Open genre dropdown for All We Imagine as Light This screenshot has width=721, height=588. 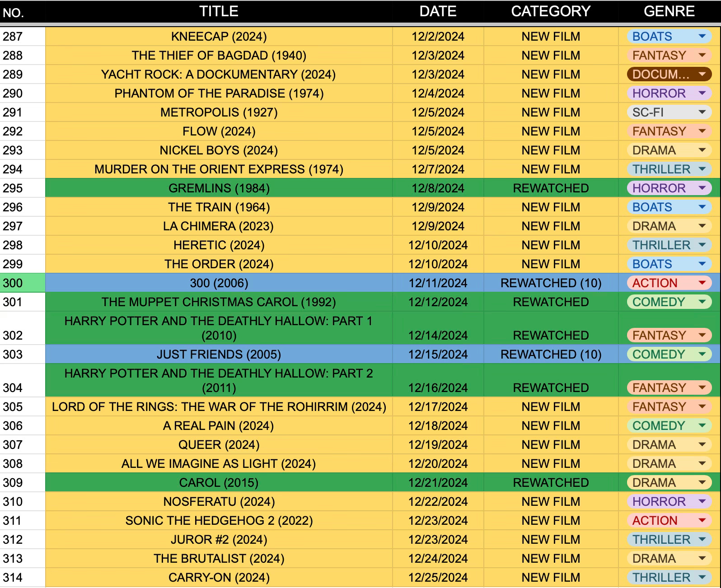[x=669, y=464]
